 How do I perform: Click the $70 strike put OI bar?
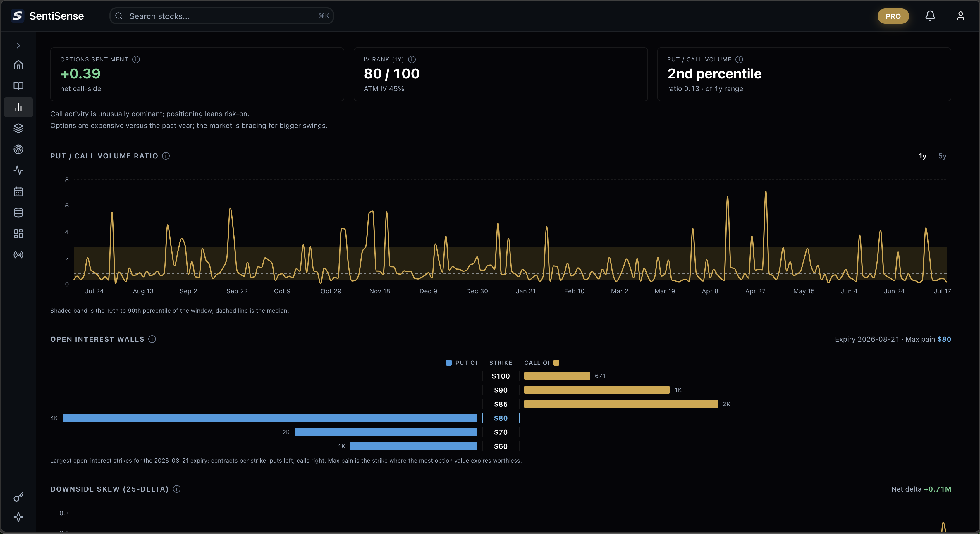pyautogui.click(x=386, y=432)
